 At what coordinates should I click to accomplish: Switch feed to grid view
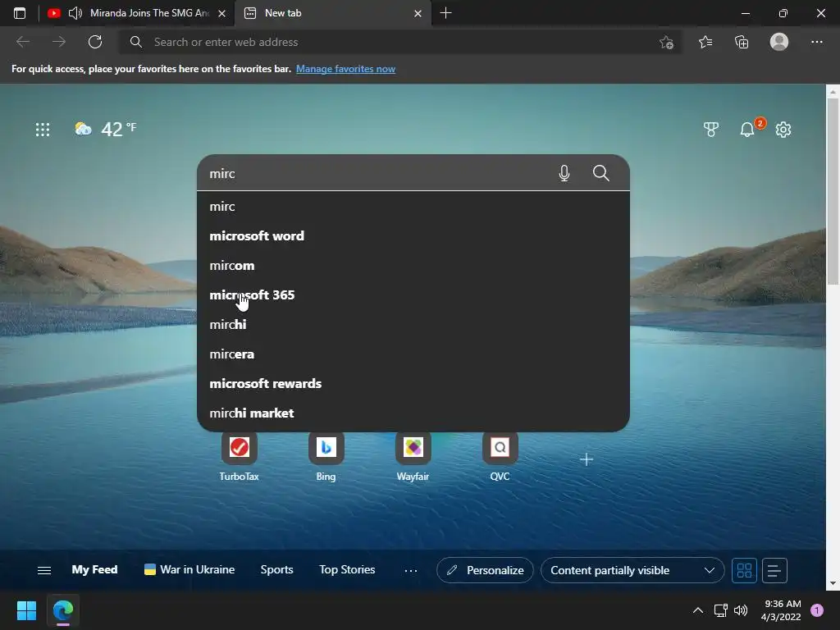pos(744,570)
